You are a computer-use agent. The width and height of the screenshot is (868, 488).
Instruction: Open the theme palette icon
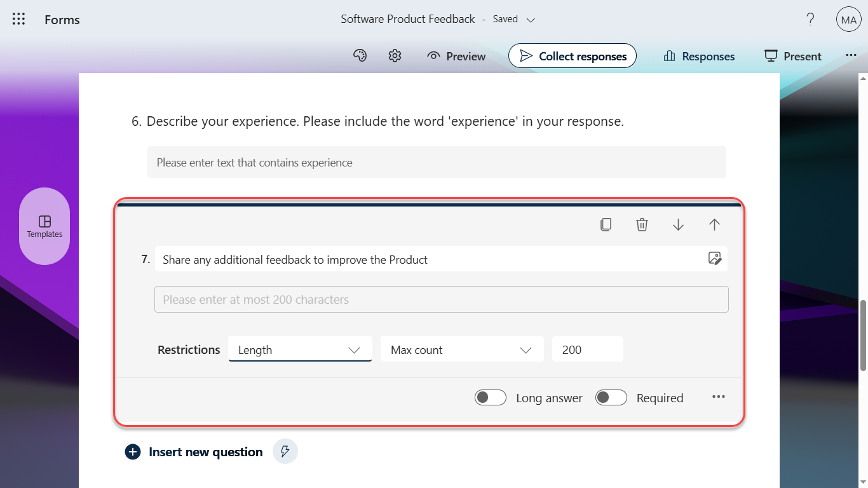click(360, 56)
